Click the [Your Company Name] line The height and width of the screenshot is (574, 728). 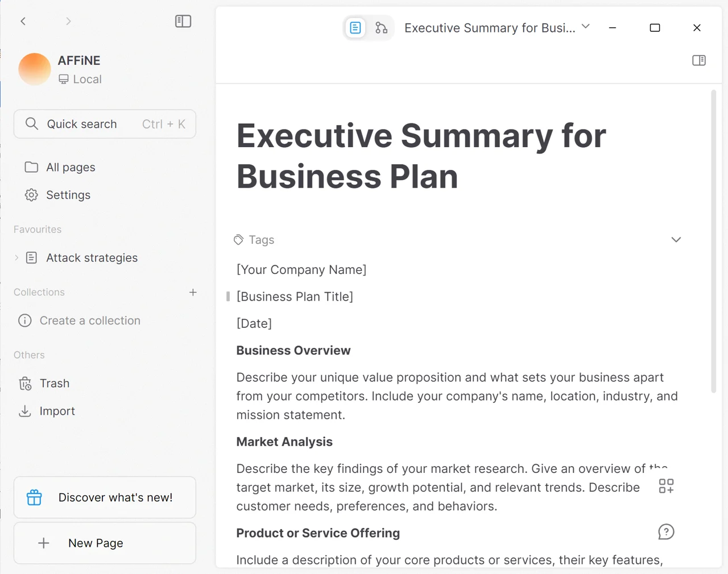(301, 269)
